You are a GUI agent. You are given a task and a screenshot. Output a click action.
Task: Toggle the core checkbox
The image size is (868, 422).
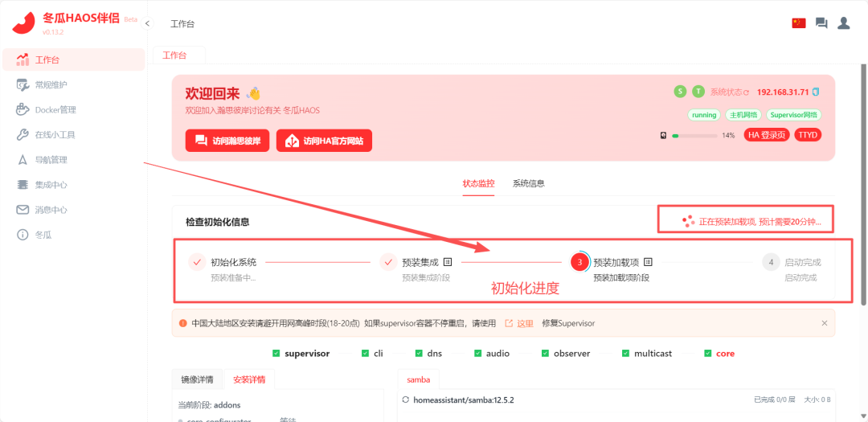tap(707, 354)
